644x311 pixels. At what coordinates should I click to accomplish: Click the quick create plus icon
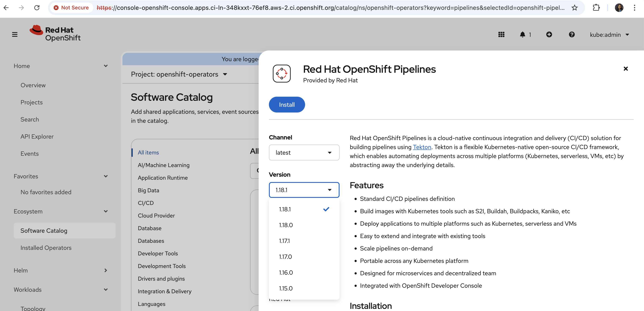point(549,34)
